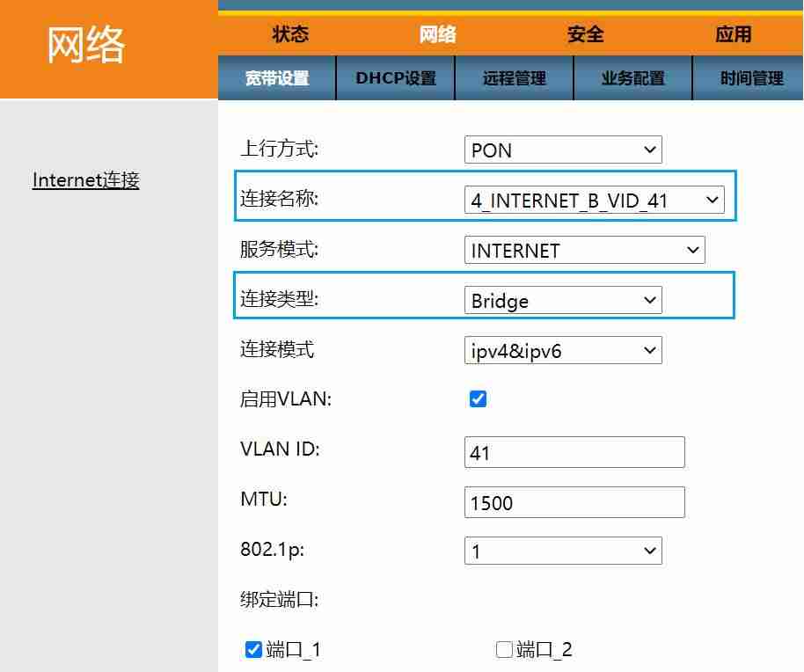This screenshot has width=804, height=672.
Task: Click the 端口_1 label text
Action: (293, 650)
